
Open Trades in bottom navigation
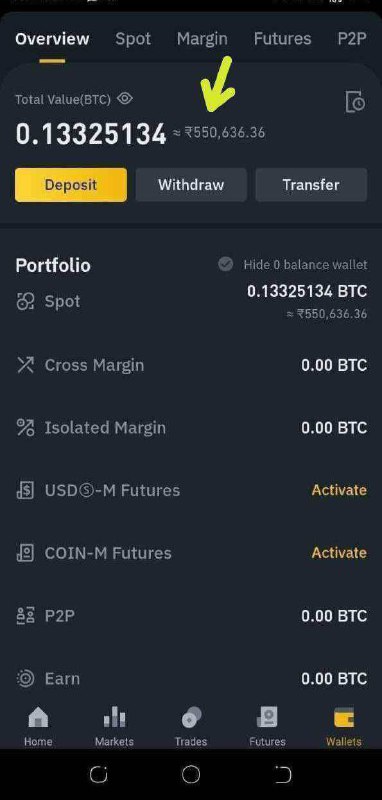coord(191,727)
